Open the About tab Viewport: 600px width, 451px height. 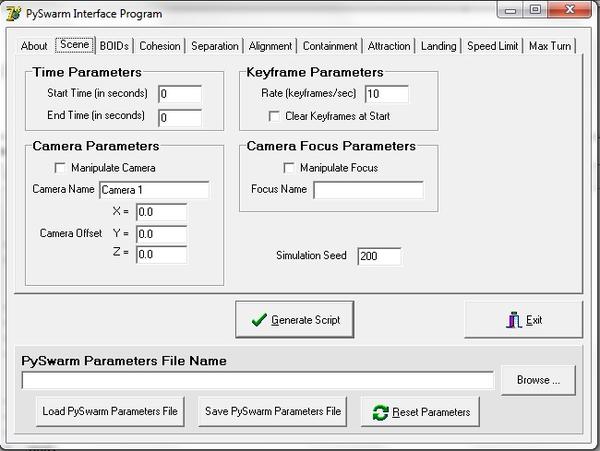(x=34, y=46)
